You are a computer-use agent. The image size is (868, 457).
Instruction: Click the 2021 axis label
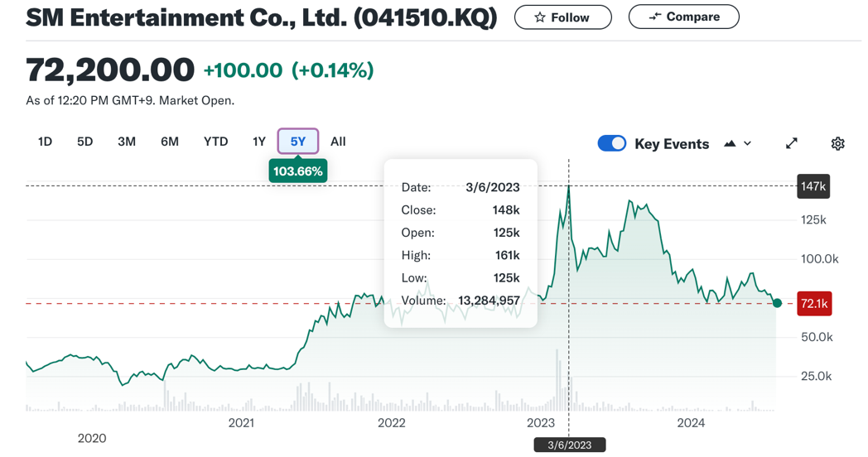coord(241,423)
